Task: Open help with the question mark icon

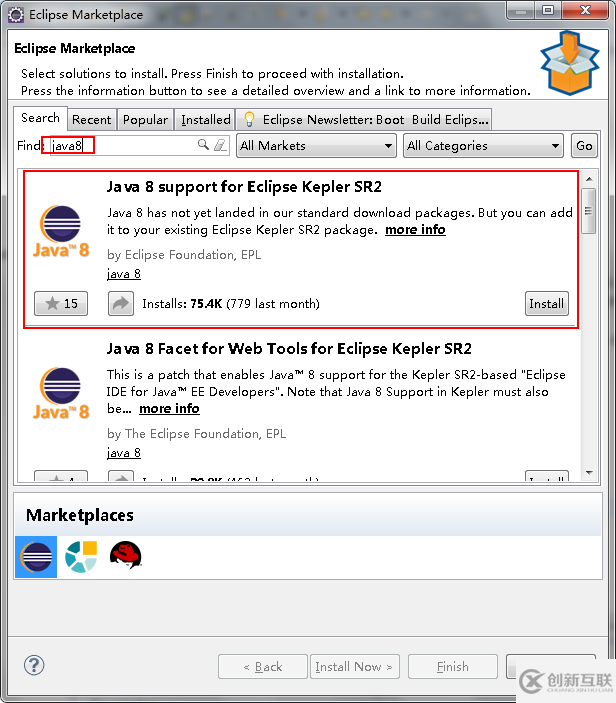Action: coord(34,665)
